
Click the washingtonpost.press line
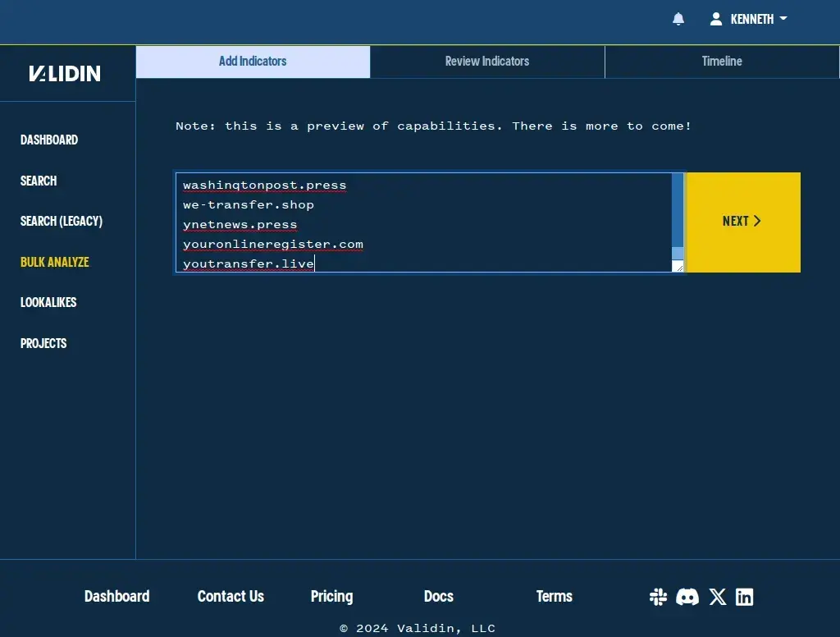click(x=265, y=186)
